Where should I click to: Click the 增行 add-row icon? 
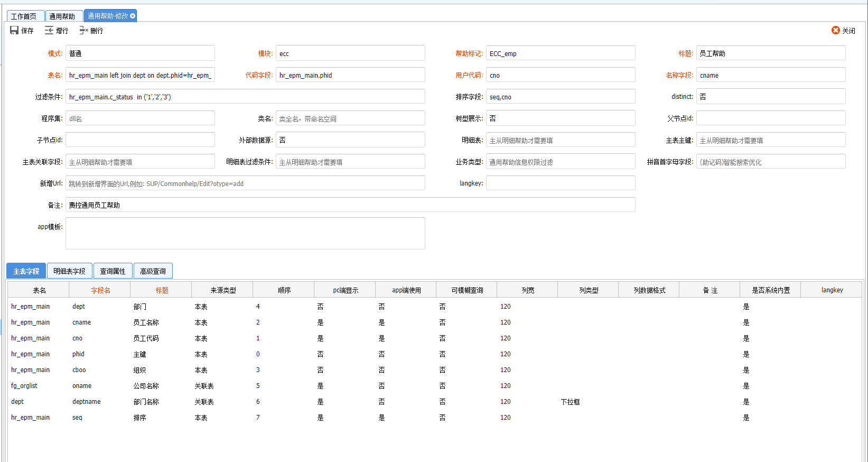[49, 30]
